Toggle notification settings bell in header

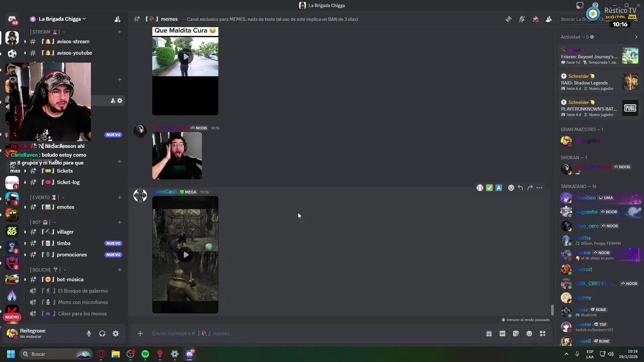522,19
